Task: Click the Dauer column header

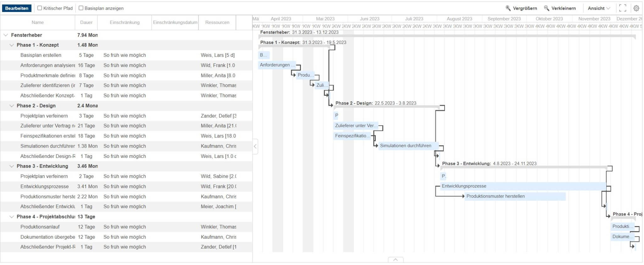Action: [x=86, y=23]
